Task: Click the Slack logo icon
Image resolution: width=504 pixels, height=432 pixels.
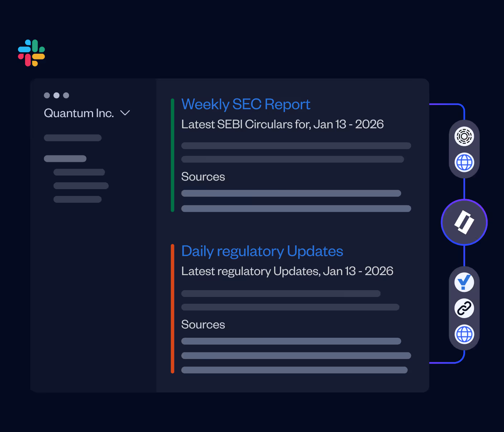Action: (x=31, y=53)
